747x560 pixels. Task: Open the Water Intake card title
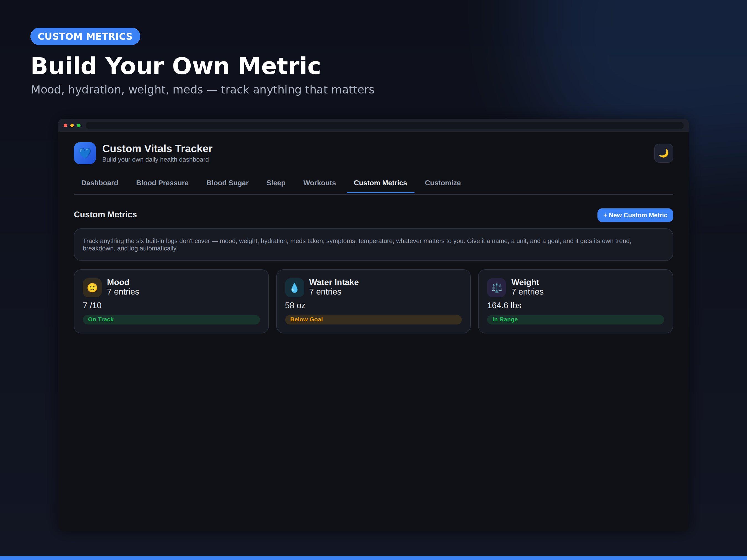point(334,282)
